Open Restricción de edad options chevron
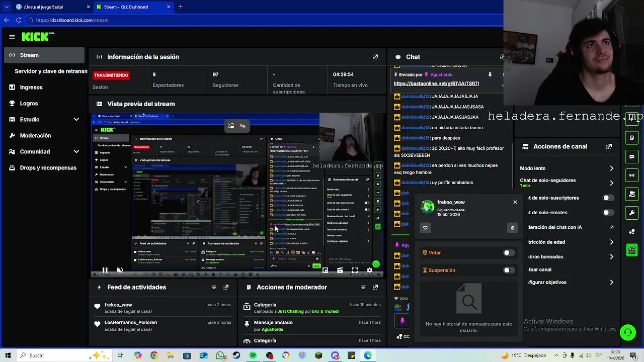This screenshot has height=362, width=644. pos(611,242)
